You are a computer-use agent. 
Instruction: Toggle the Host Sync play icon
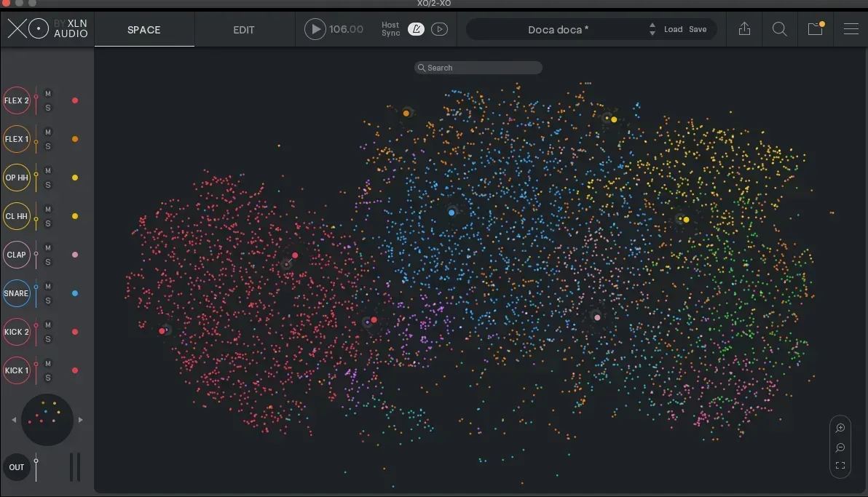click(x=440, y=29)
